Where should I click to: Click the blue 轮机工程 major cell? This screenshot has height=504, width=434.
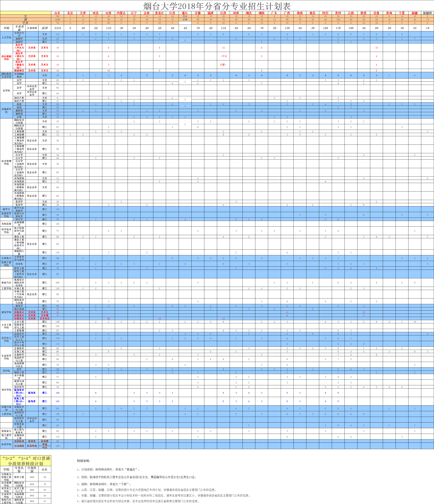(19, 401)
